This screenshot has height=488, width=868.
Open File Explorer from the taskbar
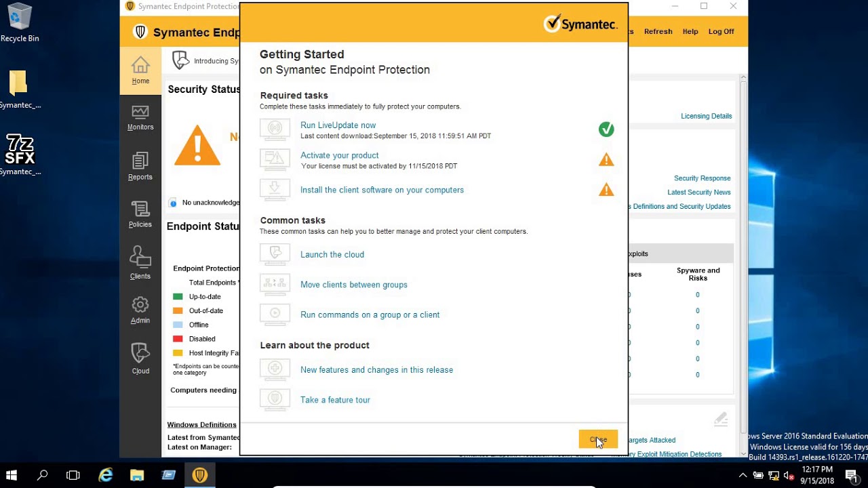click(x=137, y=475)
